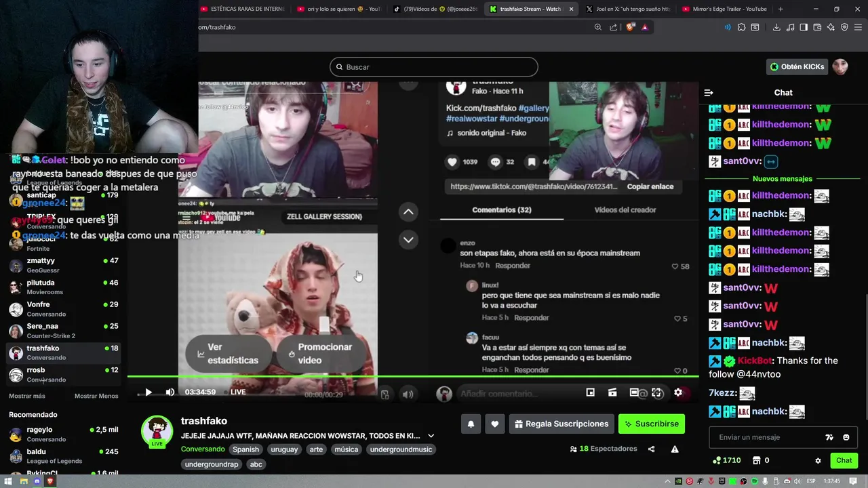Select the Spanish tag

[245, 449]
